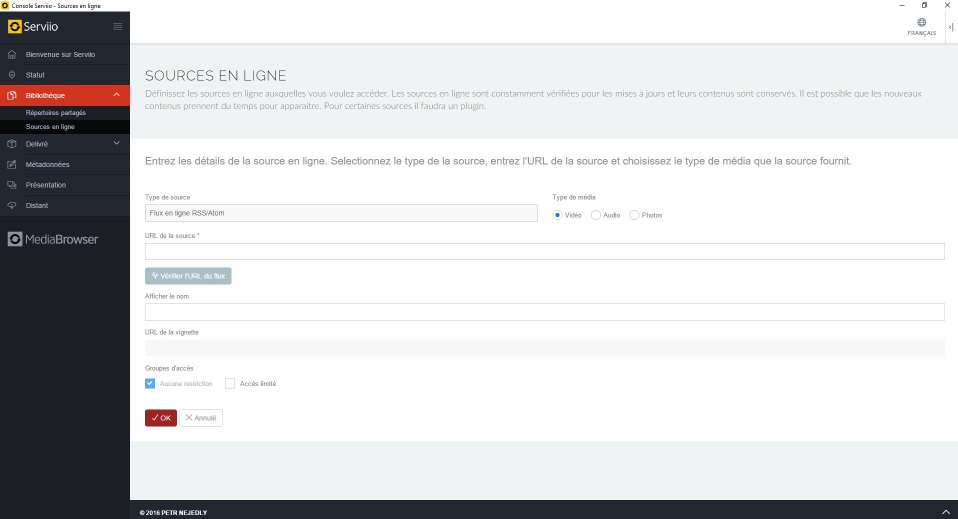The height and width of the screenshot is (519, 958).
Task: Click the Métadonnées edit icon
Action: 12,164
